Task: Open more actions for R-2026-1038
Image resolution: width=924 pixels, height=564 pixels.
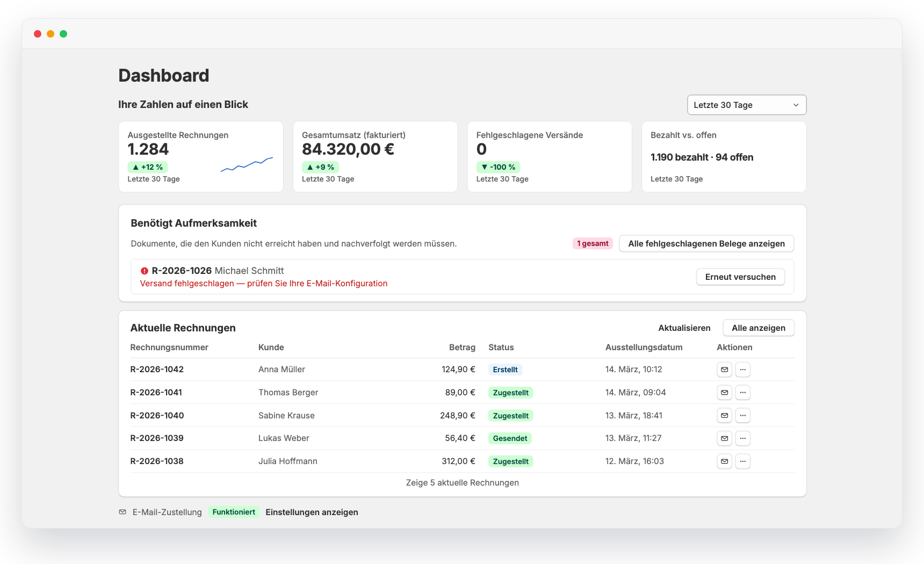Action: click(742, 461)
